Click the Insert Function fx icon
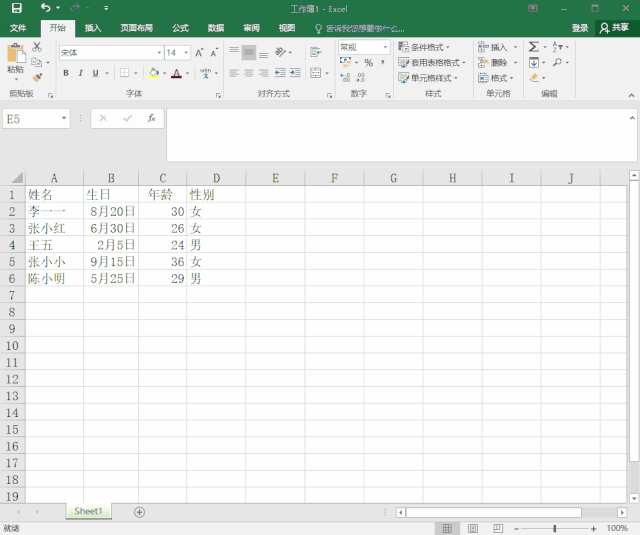The height and width of the screenshot is (535, 640). 151,118
